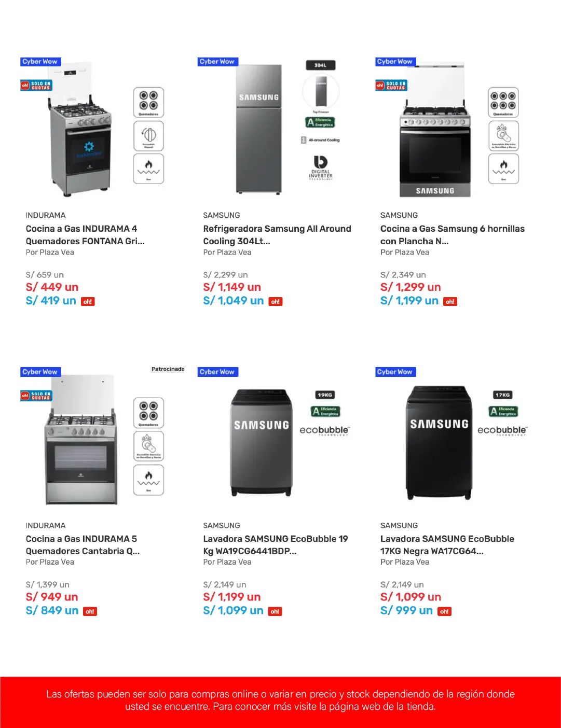The width and height of the screenshot is (561, 728).
Task: Click the electric ignition icon beside INDURAMA Cantabria stove
Action: tap(148, 445)
